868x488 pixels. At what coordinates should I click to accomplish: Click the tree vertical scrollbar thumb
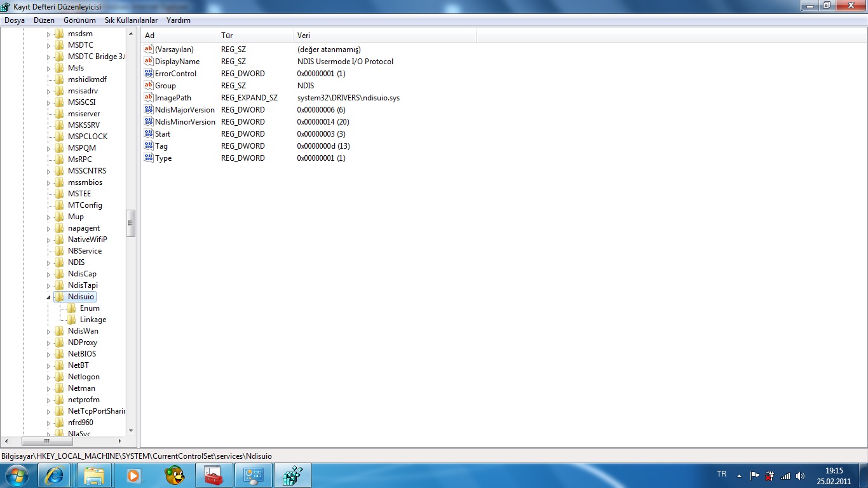[131, 223]
